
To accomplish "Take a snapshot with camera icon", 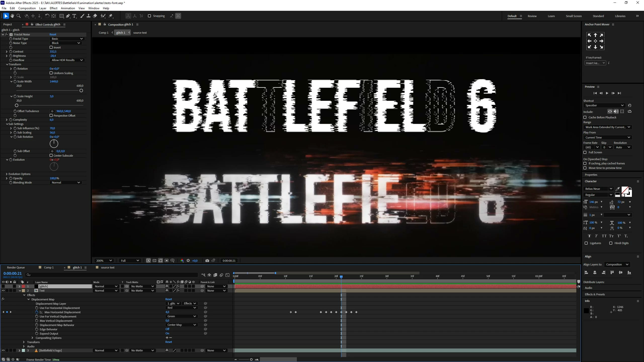I will (207, 261).
